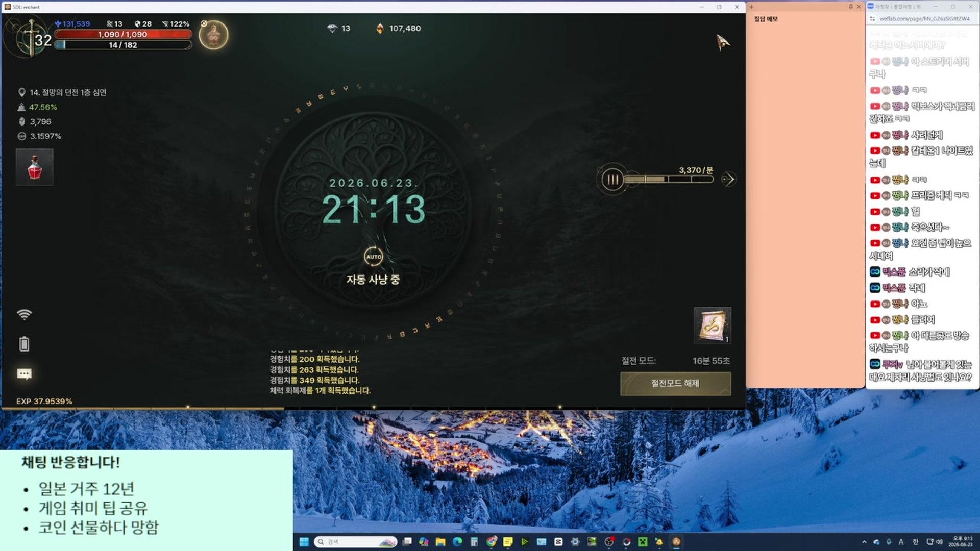Click the chat message 프리즘 캐릭 ㅋㅋ
Image resolution: width=980 pixels, height=551 pixels.
[919, 195]
